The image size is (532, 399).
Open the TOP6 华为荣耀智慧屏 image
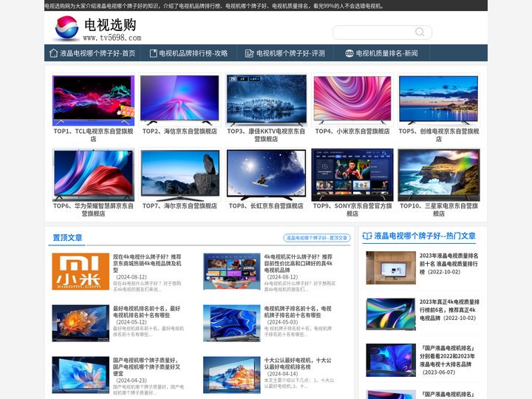pyautogui.click(x=93, y=174)
